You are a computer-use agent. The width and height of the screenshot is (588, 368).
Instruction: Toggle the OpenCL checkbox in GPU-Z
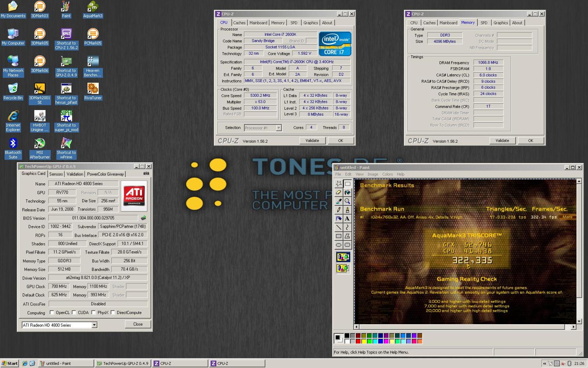52,312
